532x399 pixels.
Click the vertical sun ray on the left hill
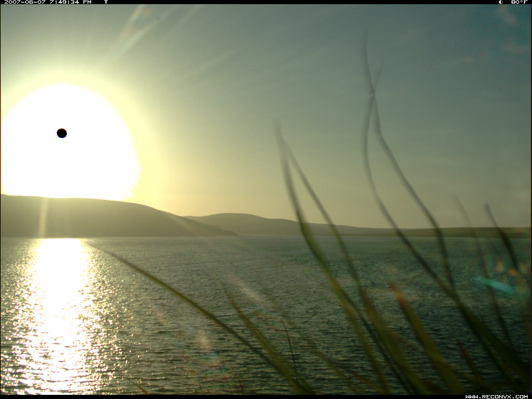[x=43, y=218]
